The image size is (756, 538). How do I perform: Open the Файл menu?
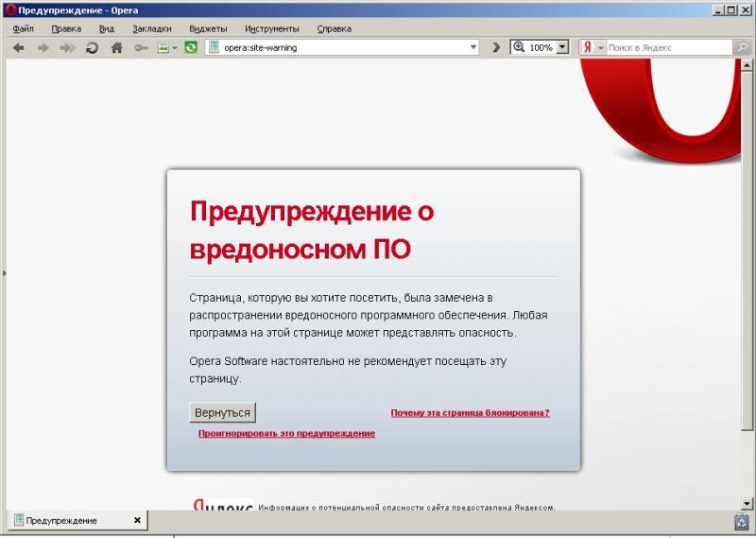coord(23,29)
